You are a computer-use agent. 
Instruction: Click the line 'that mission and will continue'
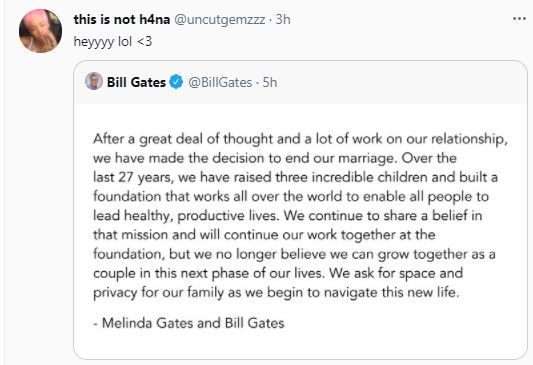[264, 235]
